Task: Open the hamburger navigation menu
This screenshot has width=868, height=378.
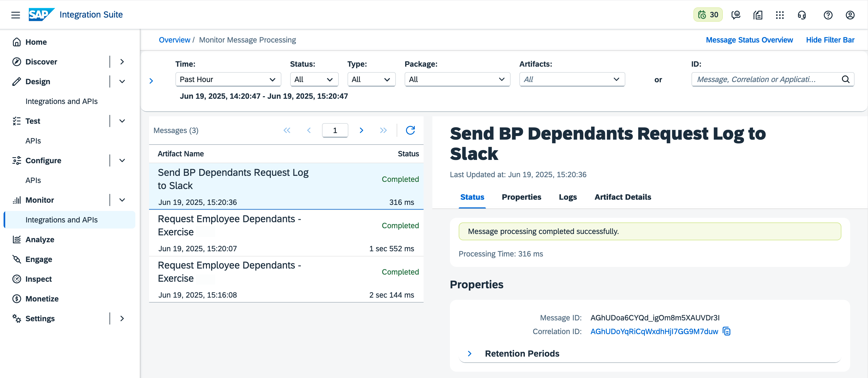Action: (x=15, y=15)
